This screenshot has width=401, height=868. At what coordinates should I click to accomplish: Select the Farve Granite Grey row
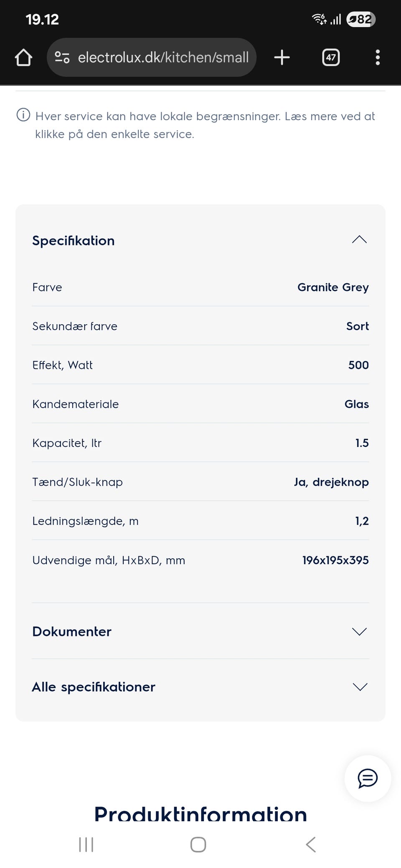click(200, 288)
